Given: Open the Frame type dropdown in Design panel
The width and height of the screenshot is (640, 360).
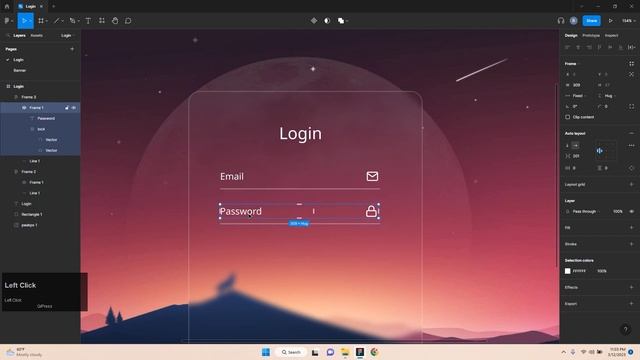Looking at the screenshot, I should pyautogui.click(x=572, y=64).
